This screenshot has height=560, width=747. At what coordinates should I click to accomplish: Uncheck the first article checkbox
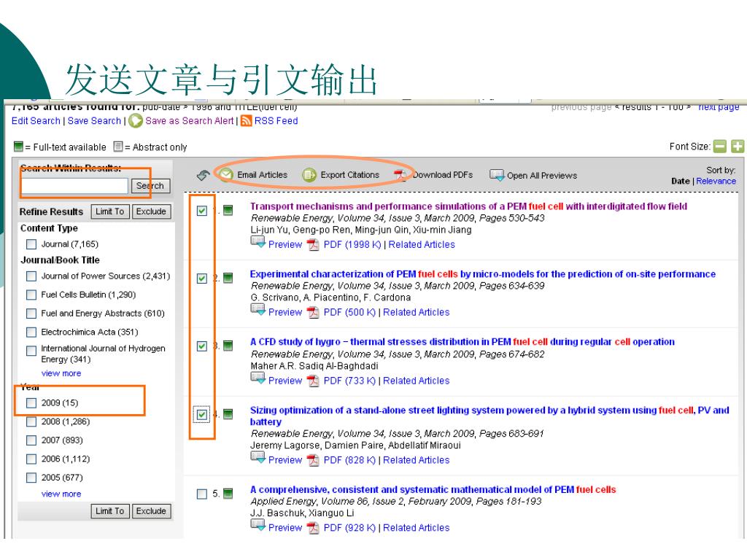[203, 211]
